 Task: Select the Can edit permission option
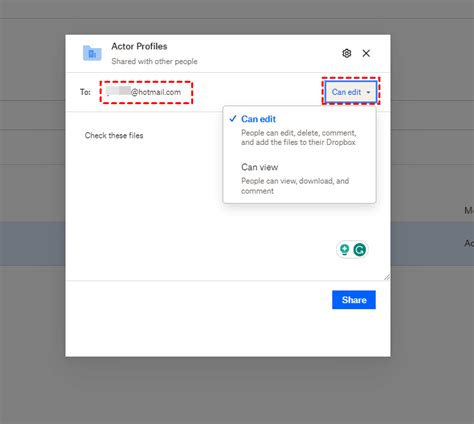click(x=299, y=130)
